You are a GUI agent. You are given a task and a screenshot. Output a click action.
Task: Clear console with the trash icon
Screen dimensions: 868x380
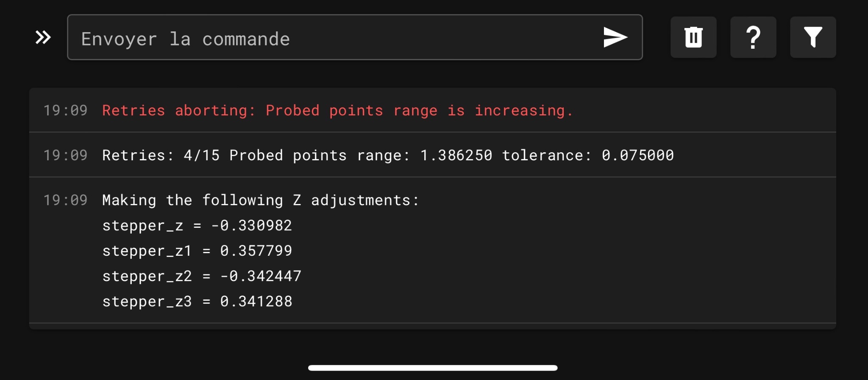coord(693,37)
